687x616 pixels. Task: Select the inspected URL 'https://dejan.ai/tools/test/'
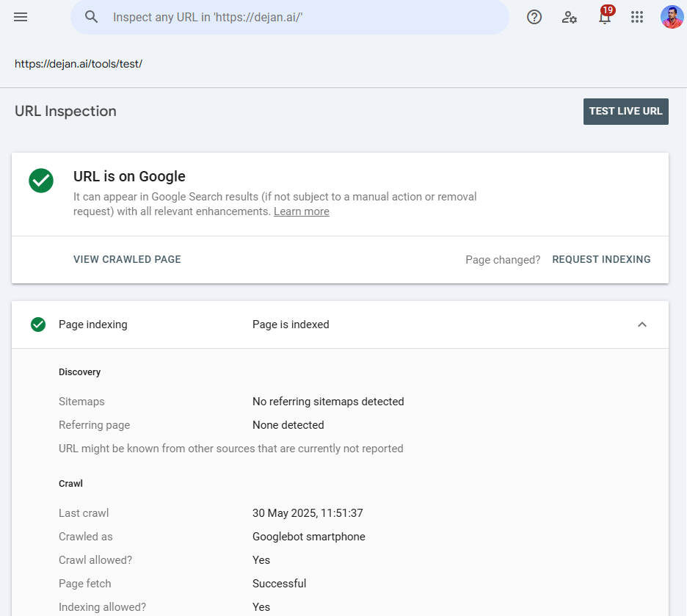click(x=79, y=64)
